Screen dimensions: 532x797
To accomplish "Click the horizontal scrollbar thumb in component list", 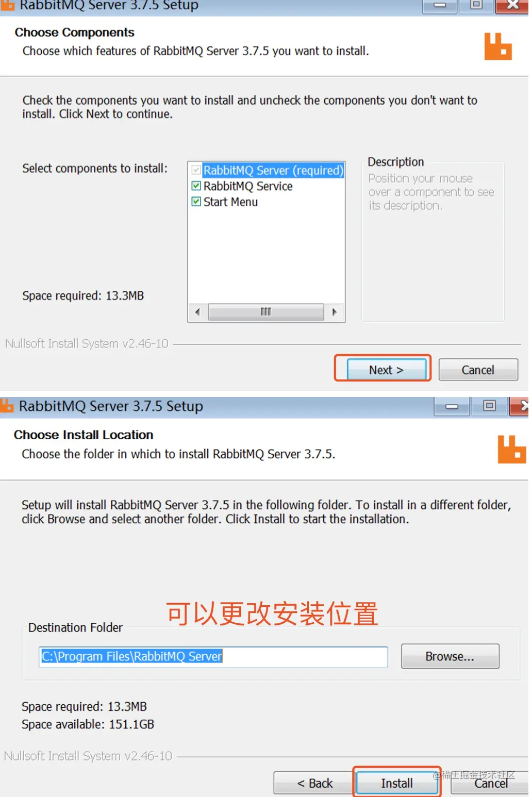I will 266,312.
